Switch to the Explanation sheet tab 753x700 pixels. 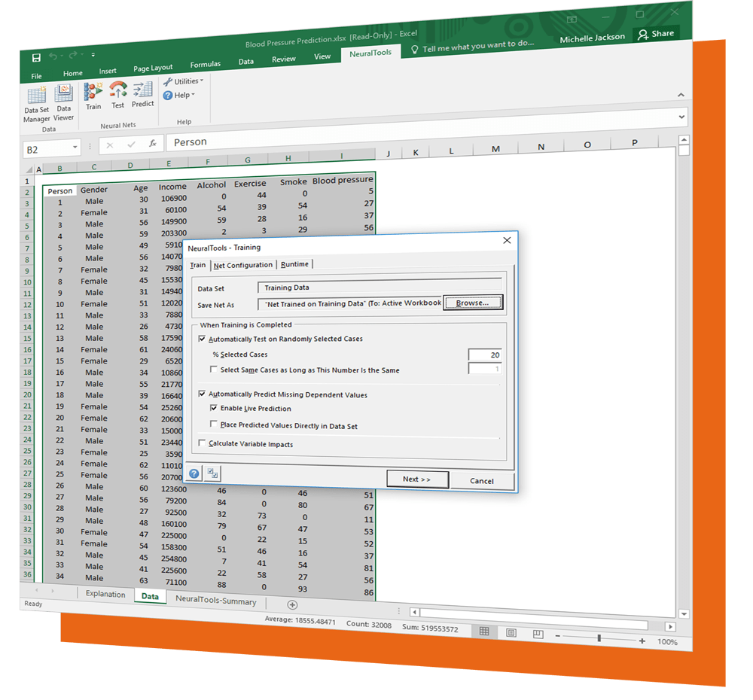tap(105, 594)
